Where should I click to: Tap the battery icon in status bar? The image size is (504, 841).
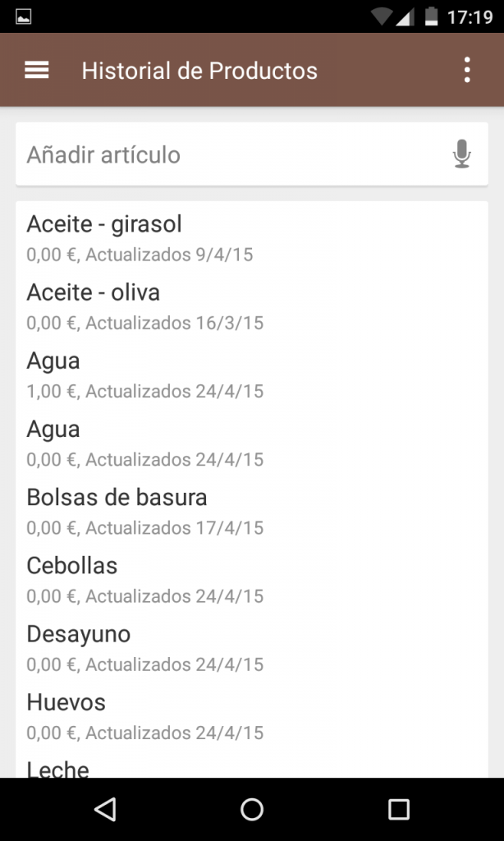tap(431, 16)
